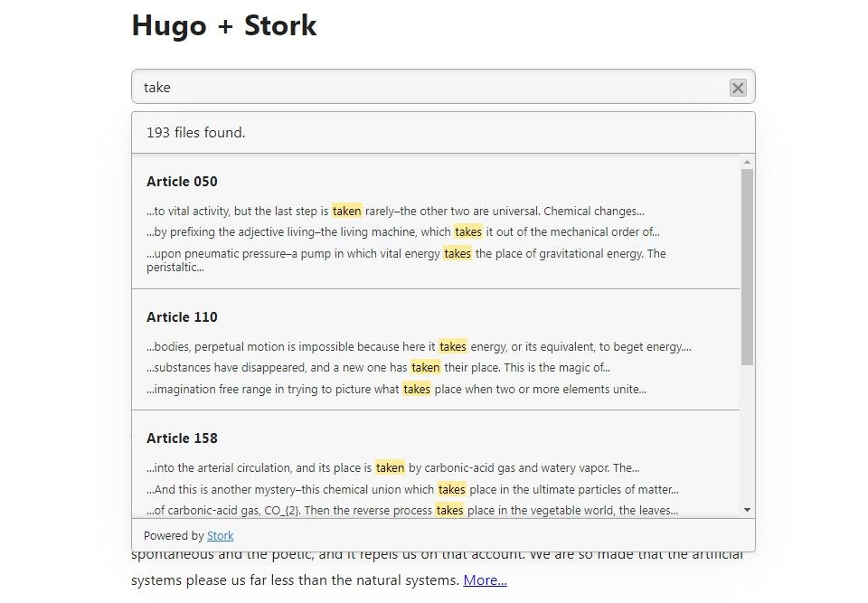
Task: Click the '193 files found' status message
Action: 194,132
